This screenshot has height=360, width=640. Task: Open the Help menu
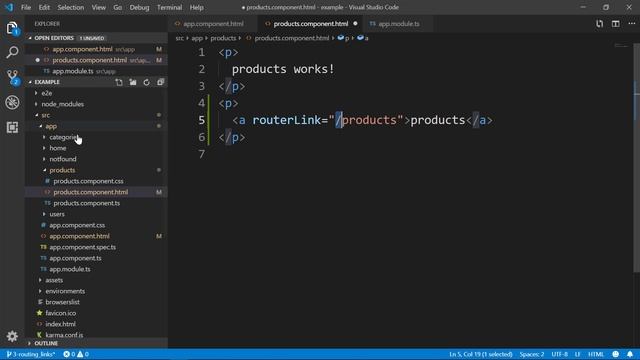pyautogui.click(x=196, y=7)
